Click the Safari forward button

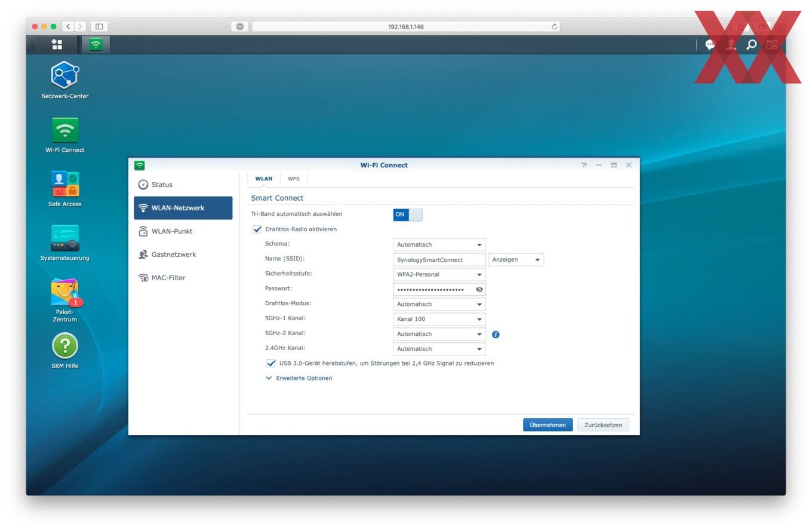coord(81,26)
